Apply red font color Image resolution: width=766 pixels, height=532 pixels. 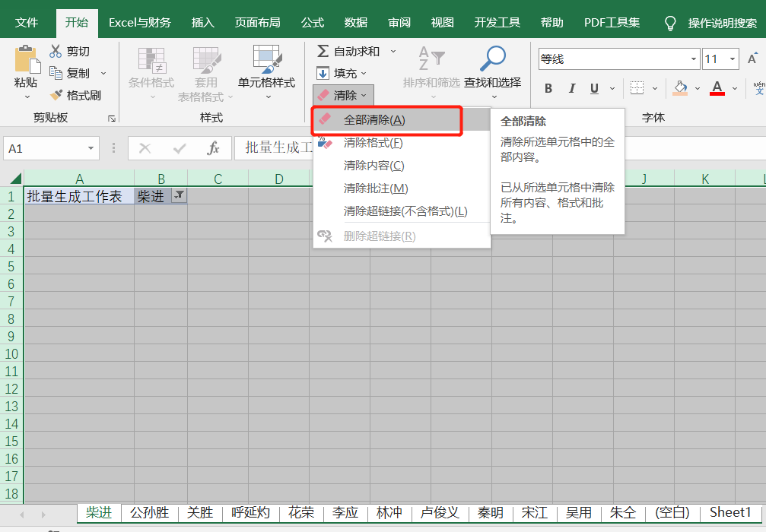(x=717, y=88)
